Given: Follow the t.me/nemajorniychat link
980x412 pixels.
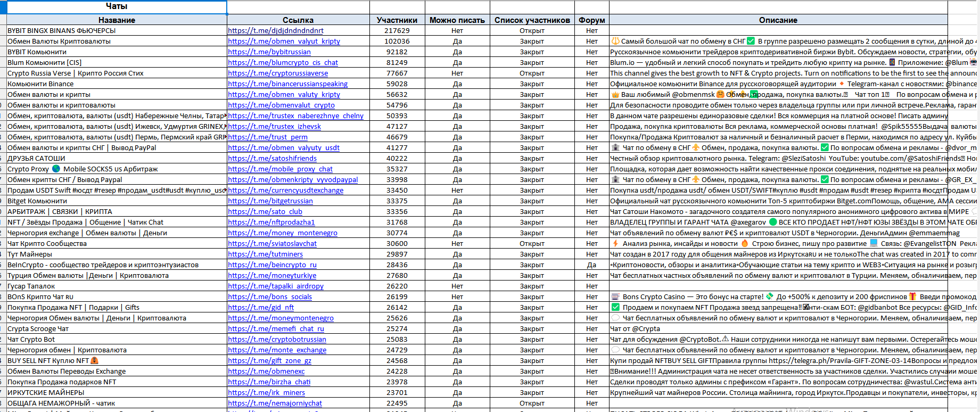Looking at the screenshot, I should (275, 403).
